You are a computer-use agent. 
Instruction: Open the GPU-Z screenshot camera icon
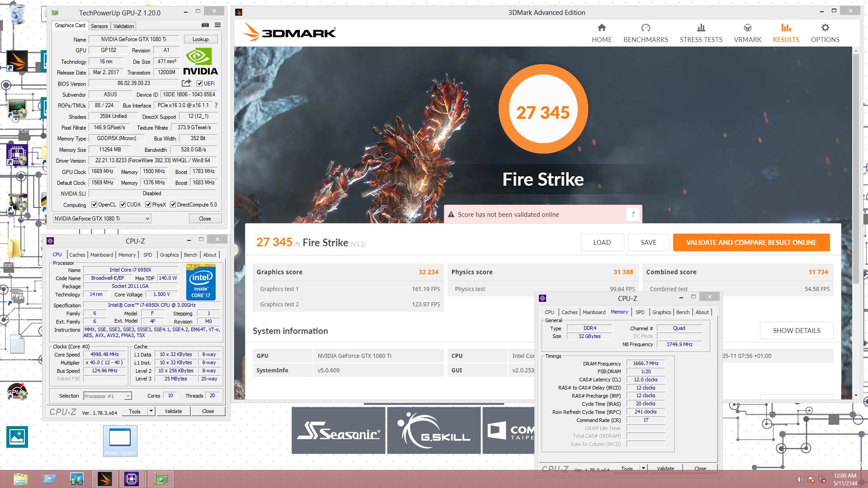[205, 25]
